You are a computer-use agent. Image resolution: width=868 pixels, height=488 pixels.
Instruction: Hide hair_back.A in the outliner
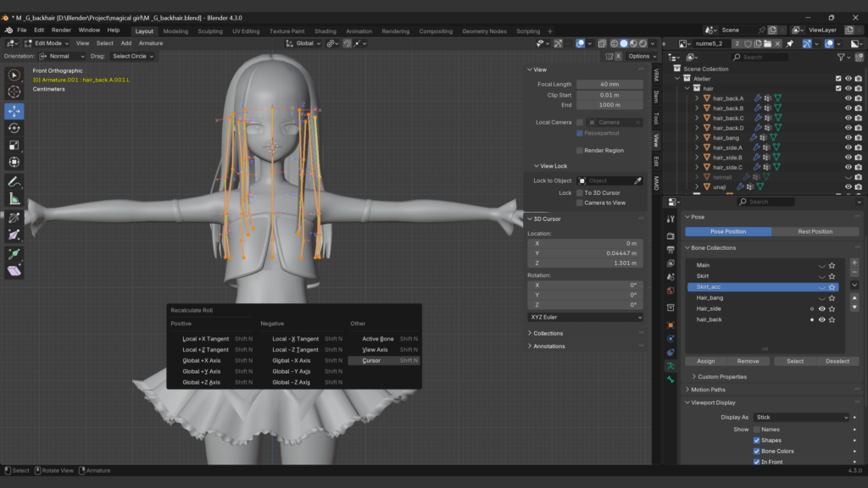[x=848, y=98]
